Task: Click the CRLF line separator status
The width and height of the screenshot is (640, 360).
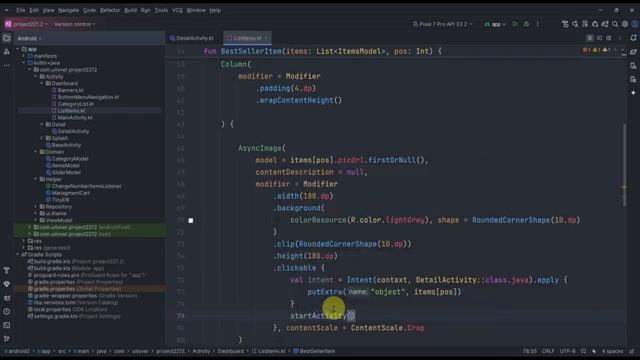Action: click(548, 351)
